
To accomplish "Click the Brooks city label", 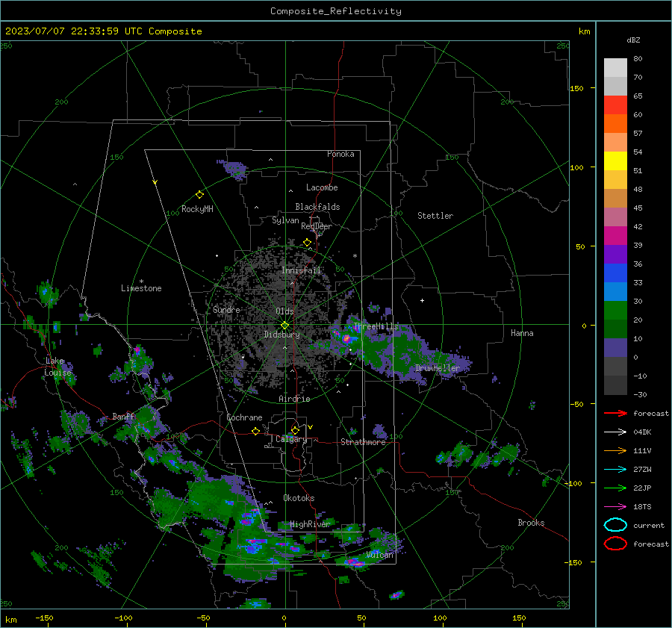I will 531,523.
